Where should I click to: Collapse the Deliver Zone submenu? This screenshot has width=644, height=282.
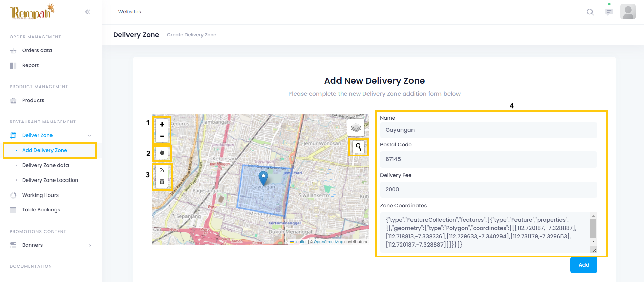click(90, 136)
